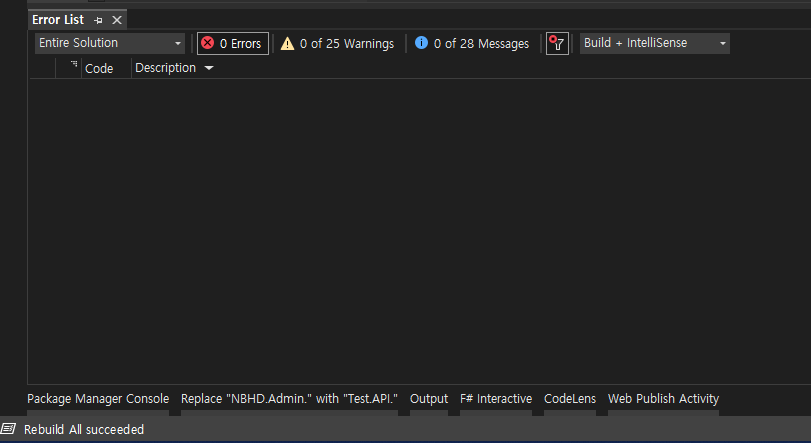Viewport: 811px width, 443px height.
Task: Click the Rebuild All succeeded status text
Action: pos(84,430)
